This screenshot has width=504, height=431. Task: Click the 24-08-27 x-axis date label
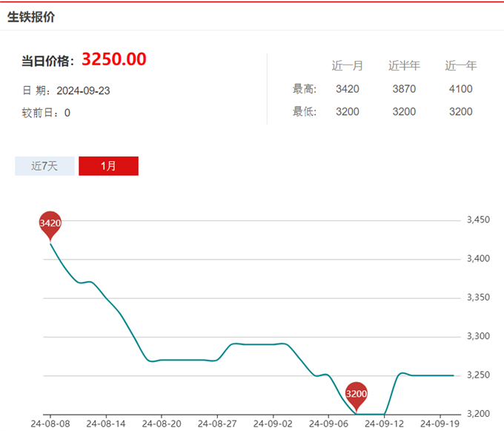[216, 424]
